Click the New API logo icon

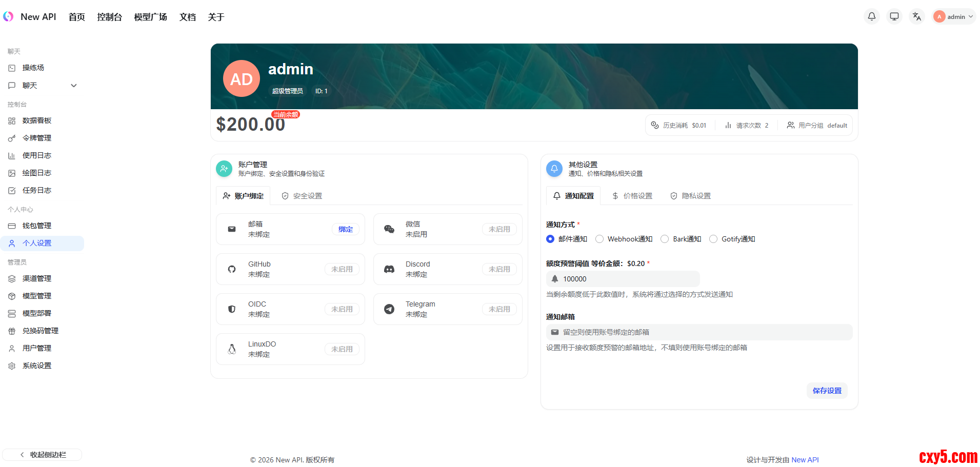pos(8,16)
